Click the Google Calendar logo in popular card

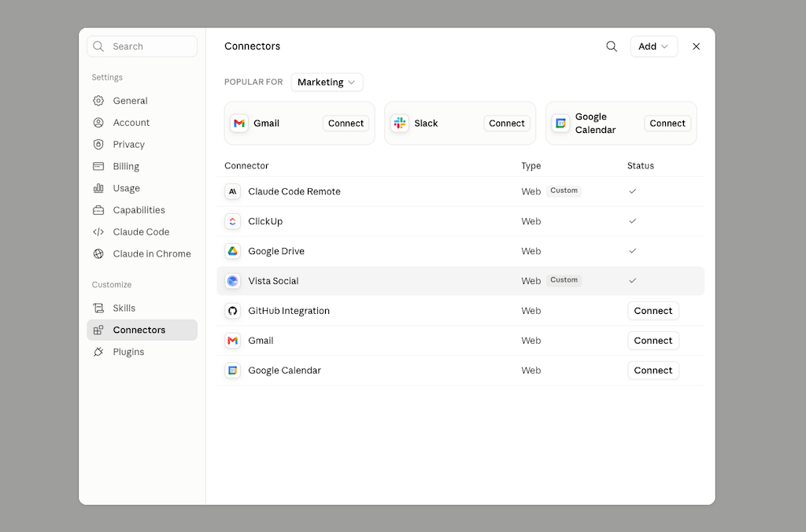pos(560,124)
